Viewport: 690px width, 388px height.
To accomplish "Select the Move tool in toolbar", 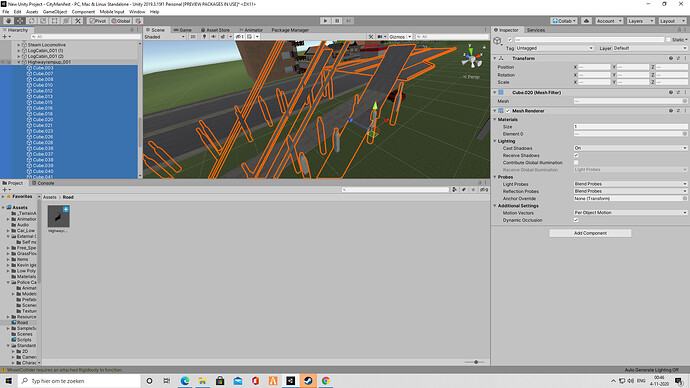I will pos(20,21).
